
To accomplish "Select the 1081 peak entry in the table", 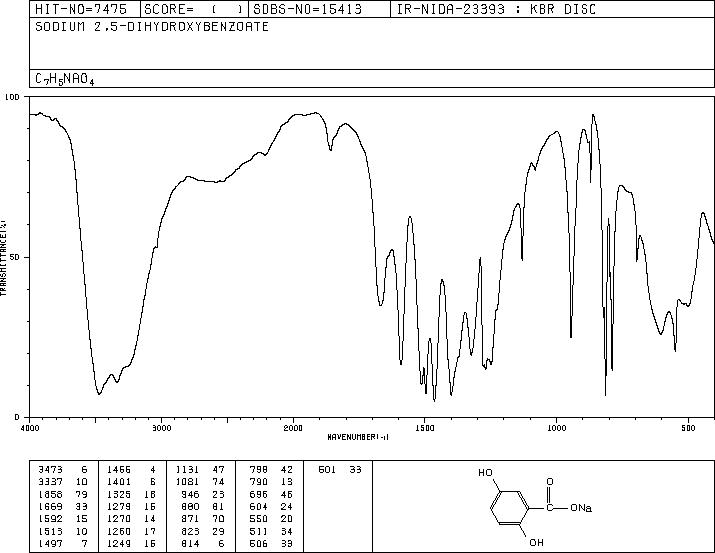I will [x=200, y=481].
